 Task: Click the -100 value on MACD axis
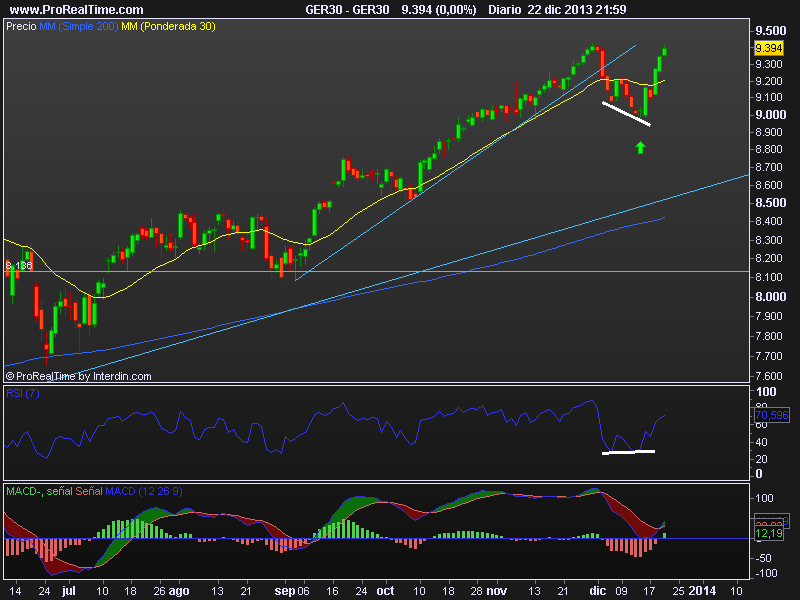click(766, 573)
